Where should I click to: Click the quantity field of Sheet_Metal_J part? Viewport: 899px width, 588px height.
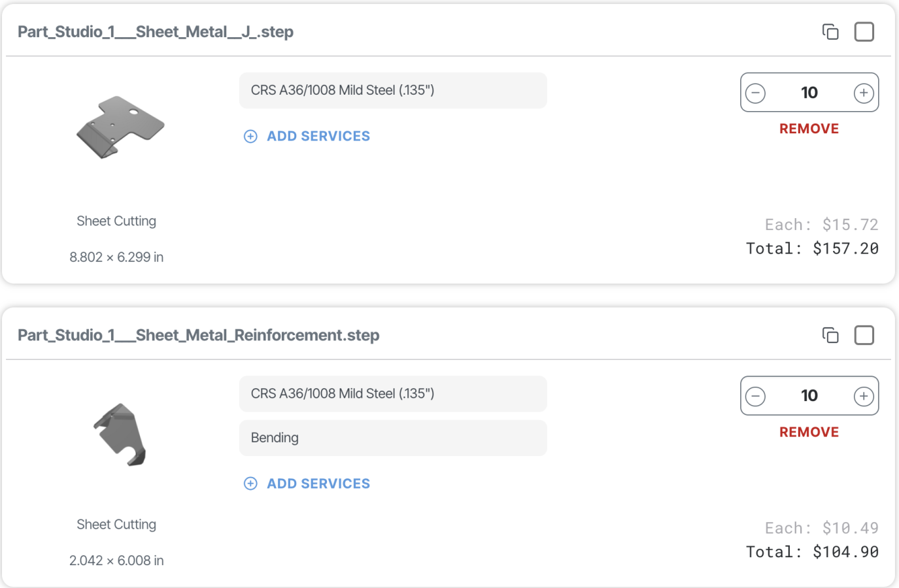coord(809,93)
